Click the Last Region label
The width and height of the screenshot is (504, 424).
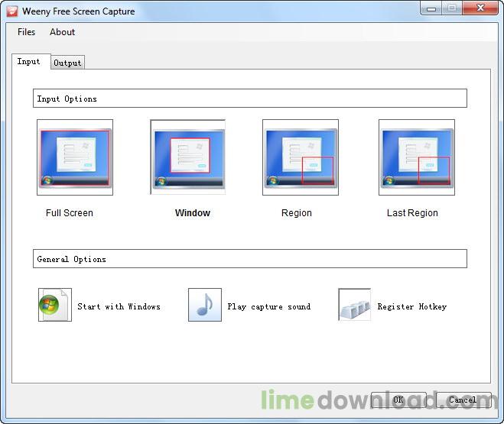[x=412, y=213]
